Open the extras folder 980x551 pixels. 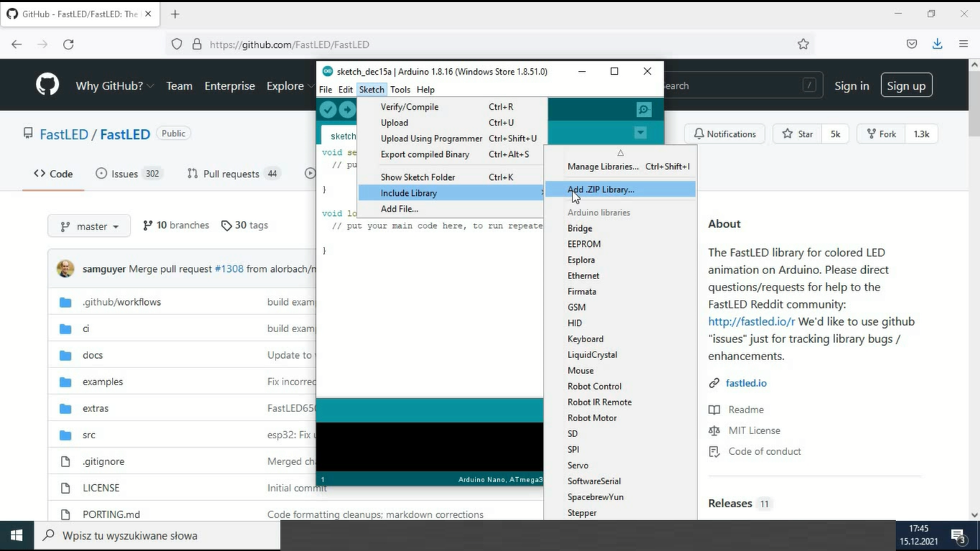[95, 408]
